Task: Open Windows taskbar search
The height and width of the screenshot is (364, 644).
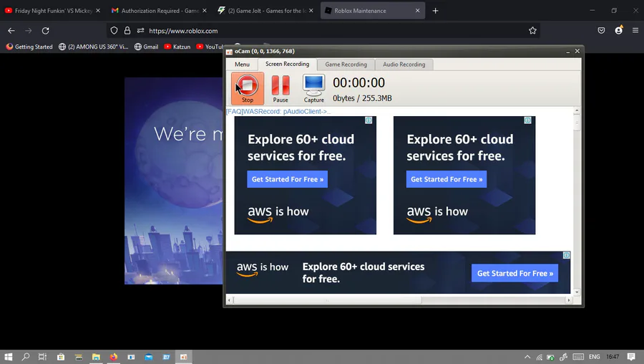Action: point(26,357)
